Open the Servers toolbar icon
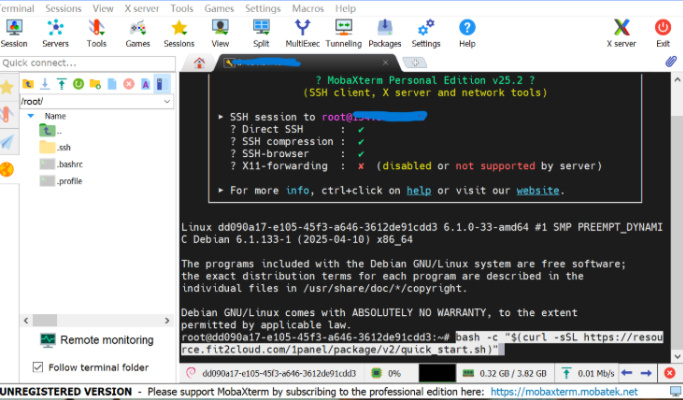The width and height of the screenshot is (683, 400). (x=55, y=33)
